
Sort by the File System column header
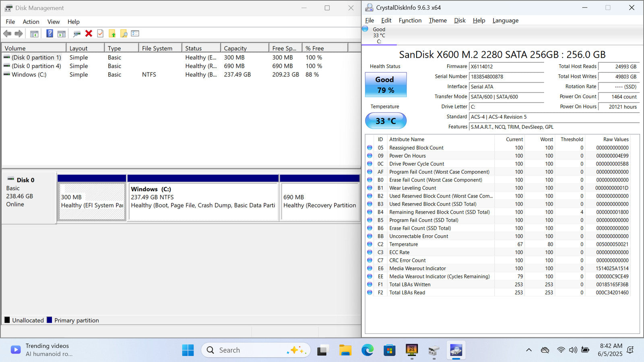coord(160,48)
